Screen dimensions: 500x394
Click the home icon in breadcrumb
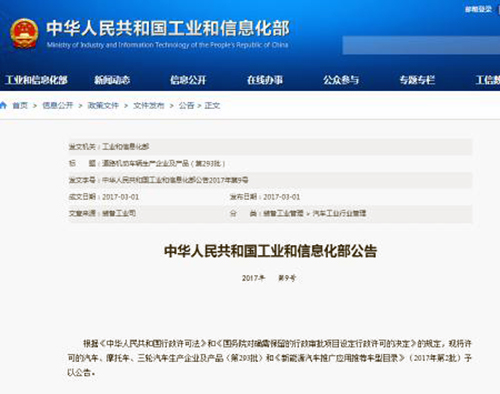(x=3, y=105)
